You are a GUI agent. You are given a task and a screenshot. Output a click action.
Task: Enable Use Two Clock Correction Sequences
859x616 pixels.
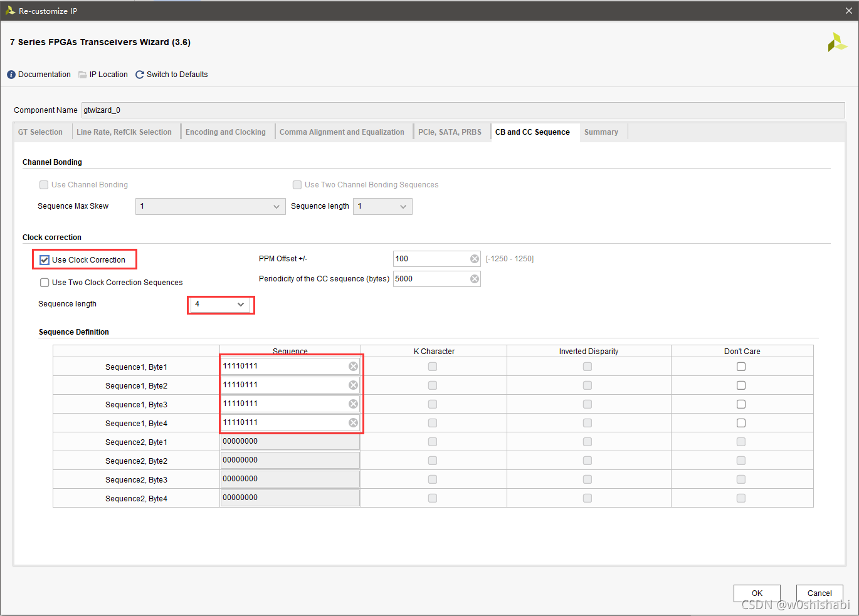pos(45,283)
